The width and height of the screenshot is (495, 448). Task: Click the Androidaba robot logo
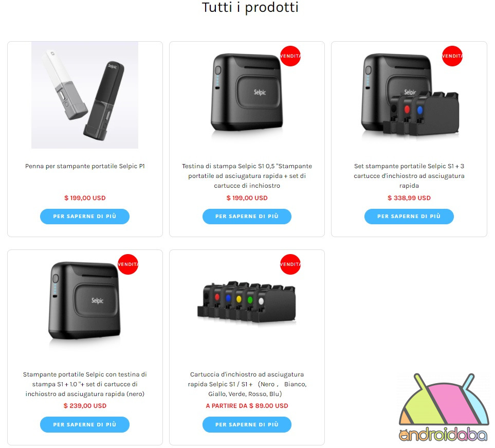[444, 407]
